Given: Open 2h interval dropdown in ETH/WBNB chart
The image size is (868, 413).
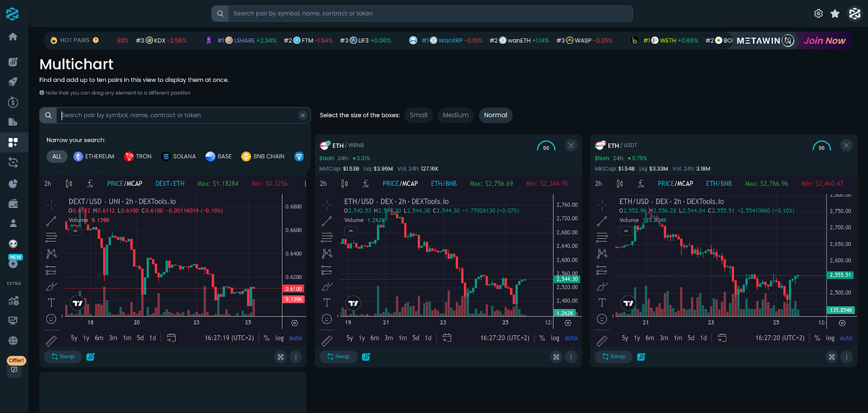Looking at the screenshot, I should click(x=323, y=184).
